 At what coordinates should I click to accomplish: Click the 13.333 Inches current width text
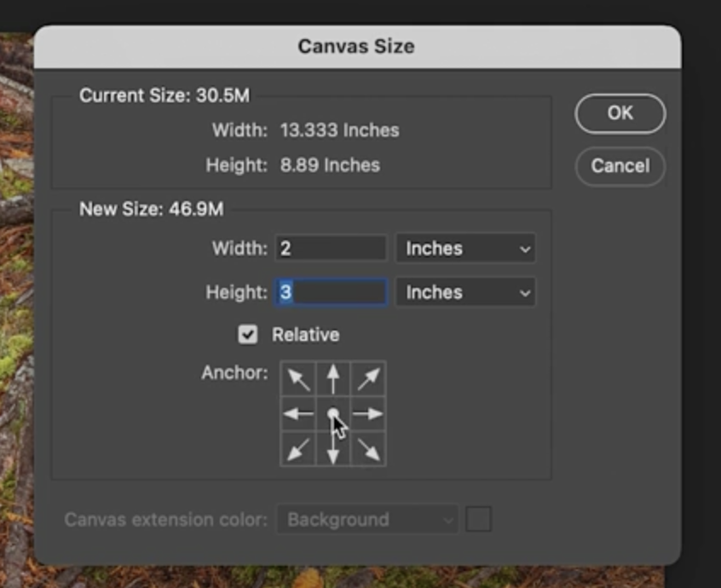tap(340, 130)
